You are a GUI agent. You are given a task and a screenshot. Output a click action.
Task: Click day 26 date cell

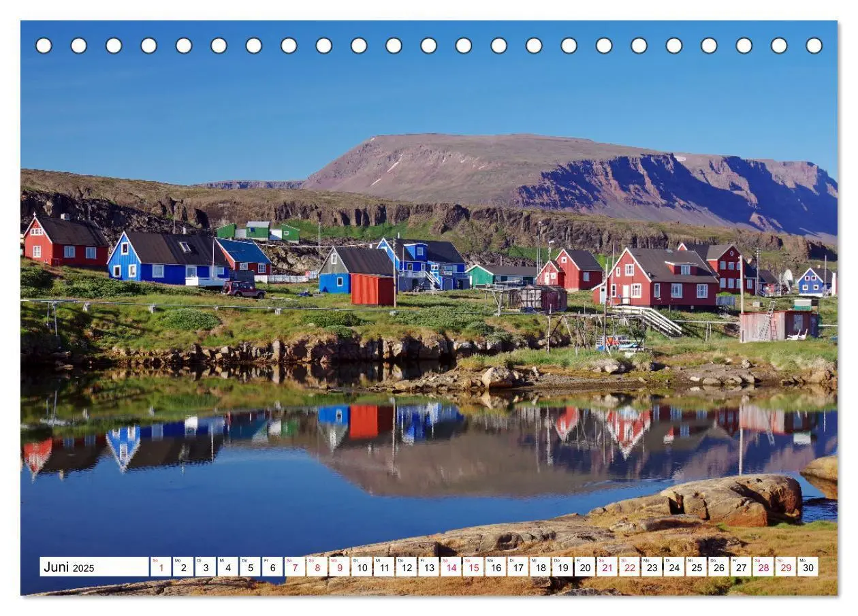(x=718, y=567)
